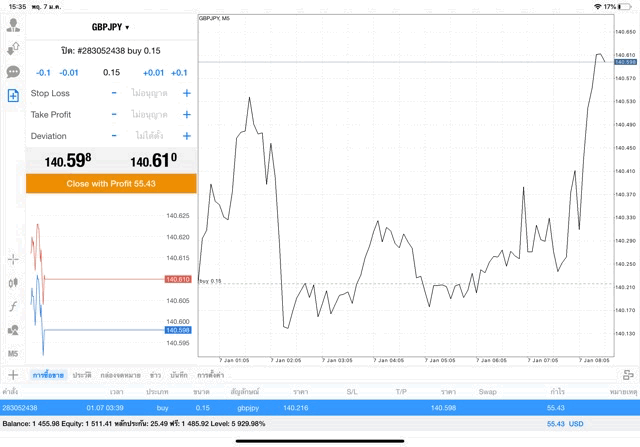The width and height of the screenshot is (640, 447).
Task: Open the indicators function icon
Action: coord(13,306)
